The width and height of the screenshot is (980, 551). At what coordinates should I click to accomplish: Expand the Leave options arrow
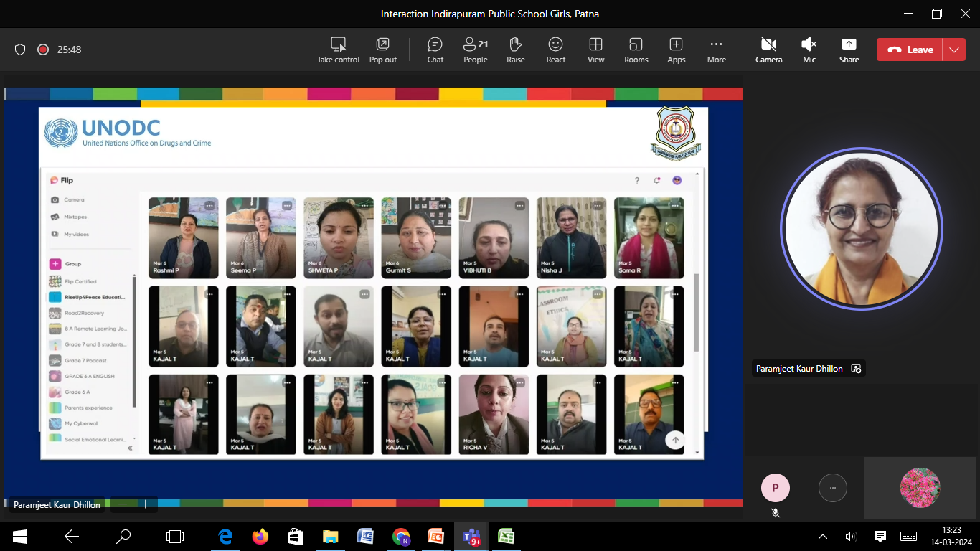click(x=953, y=50)
